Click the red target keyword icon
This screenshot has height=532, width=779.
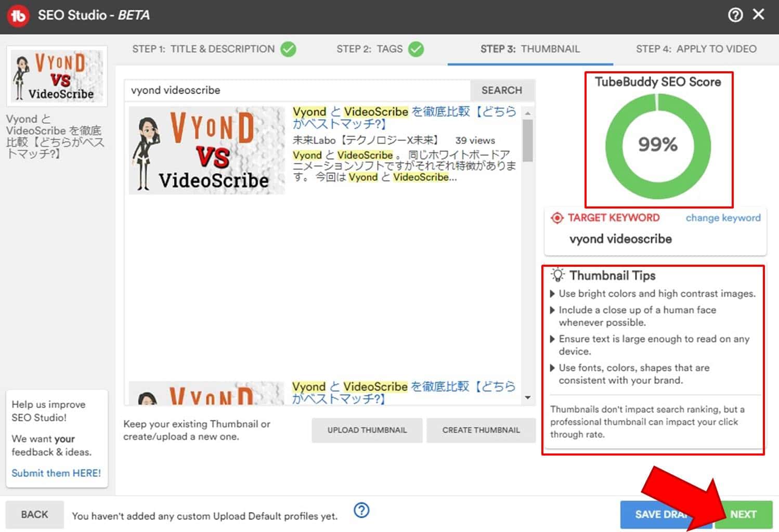[557, 218]
